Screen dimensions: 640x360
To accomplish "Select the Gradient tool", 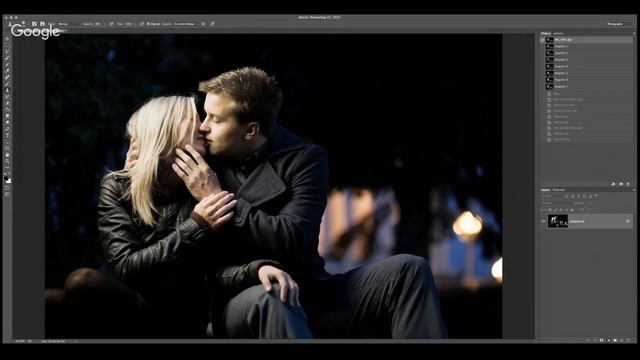I will [x=7, y=109].
